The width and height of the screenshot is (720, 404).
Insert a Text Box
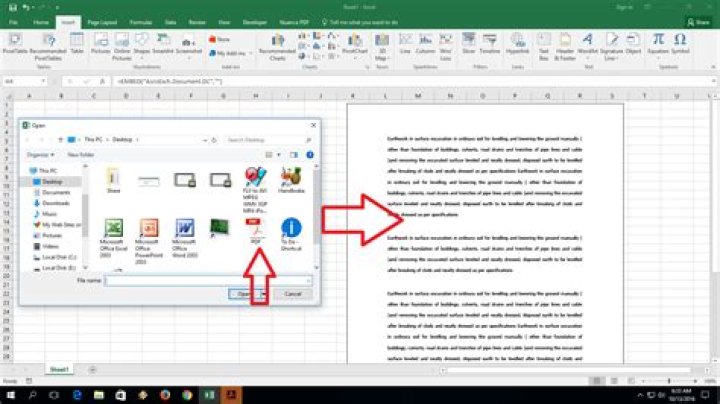(x=544, y=46)
